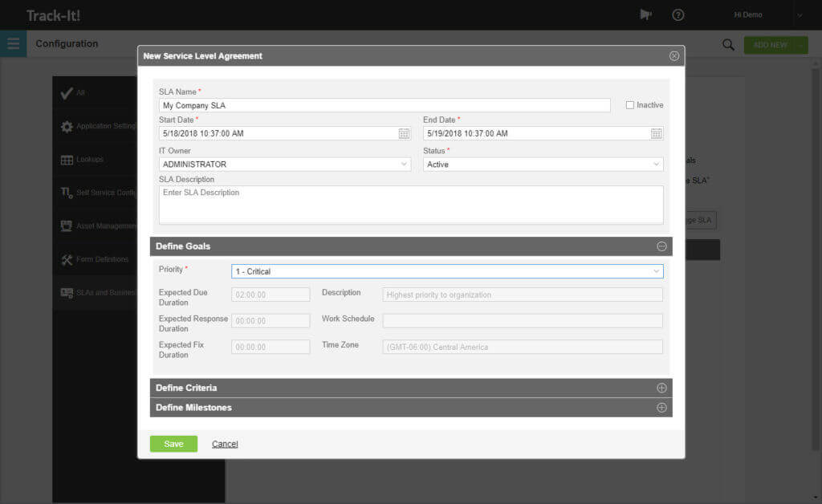Collapse the Define Goals section

(661, 246)
